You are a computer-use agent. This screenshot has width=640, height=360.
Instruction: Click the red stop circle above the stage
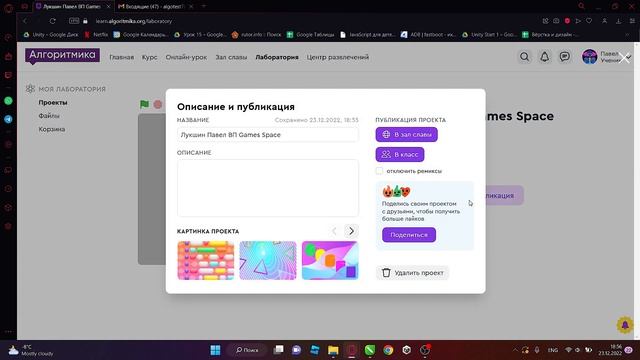tap(158, 104)
